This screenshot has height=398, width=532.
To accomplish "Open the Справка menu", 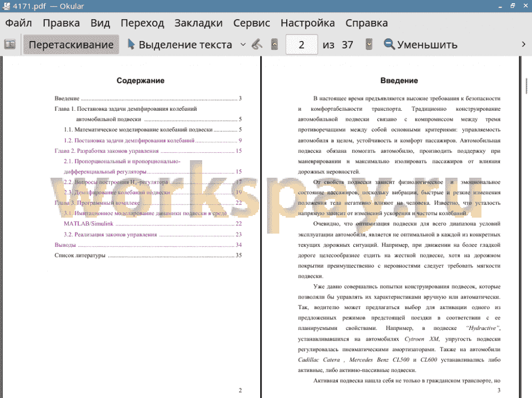I will click(x=367, y=23).
